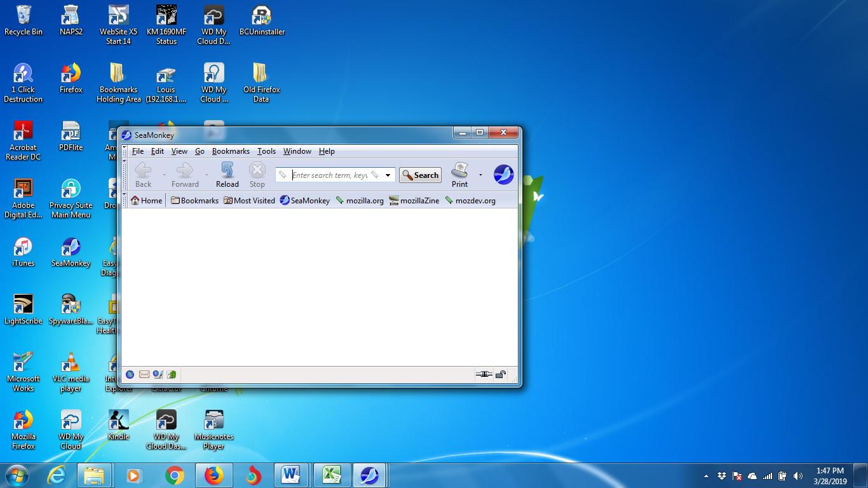Open Excel from the taskbar

330,475
